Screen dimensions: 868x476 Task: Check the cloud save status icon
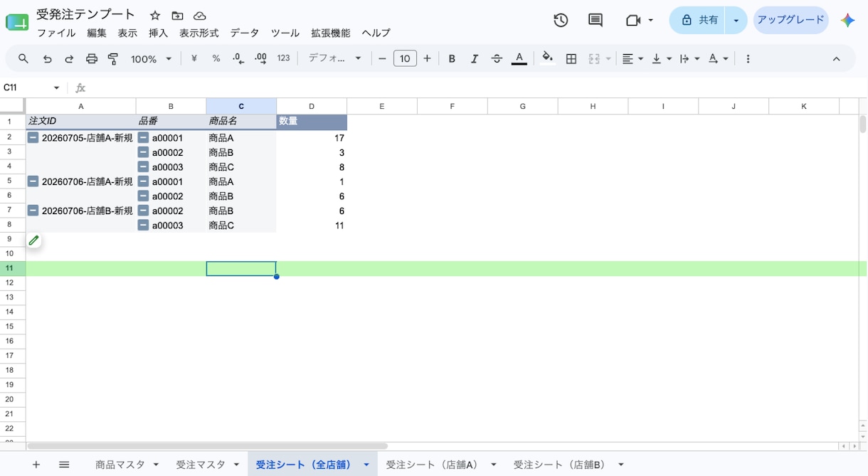(200, 16)
